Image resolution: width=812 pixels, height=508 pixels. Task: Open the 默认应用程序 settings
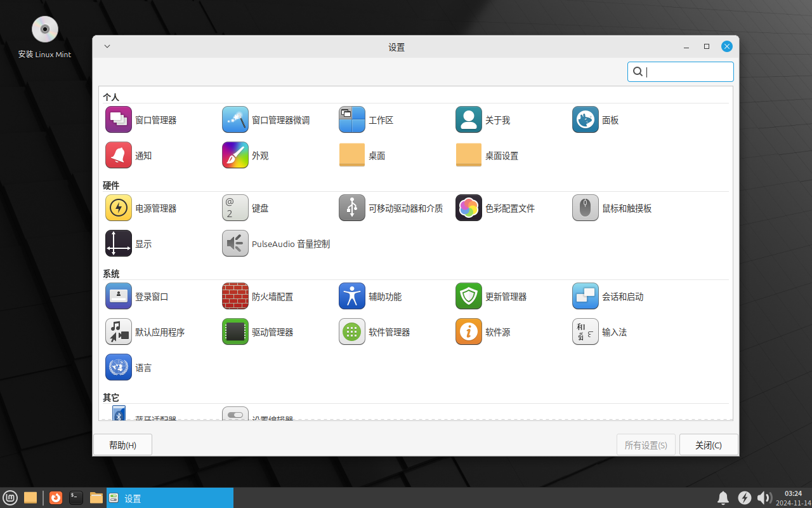point(145,332)
